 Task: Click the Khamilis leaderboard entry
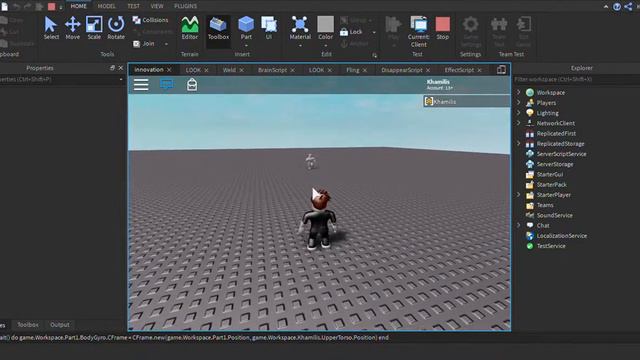coord(467,101)
